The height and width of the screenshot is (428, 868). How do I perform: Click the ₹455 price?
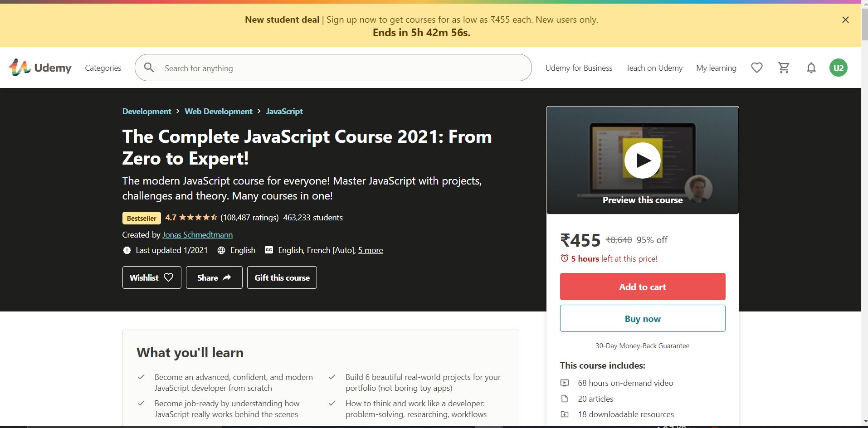pyautogui.click(x=580, y=240)
